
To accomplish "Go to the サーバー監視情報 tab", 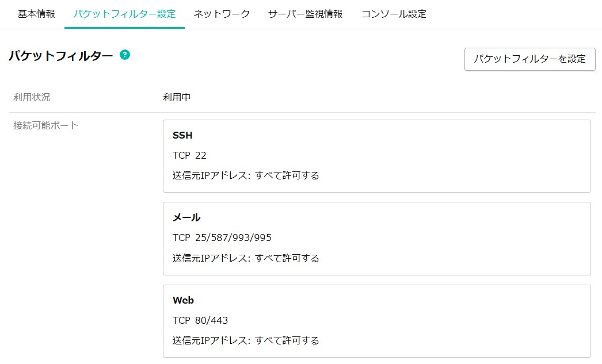I will click(305, 14).
